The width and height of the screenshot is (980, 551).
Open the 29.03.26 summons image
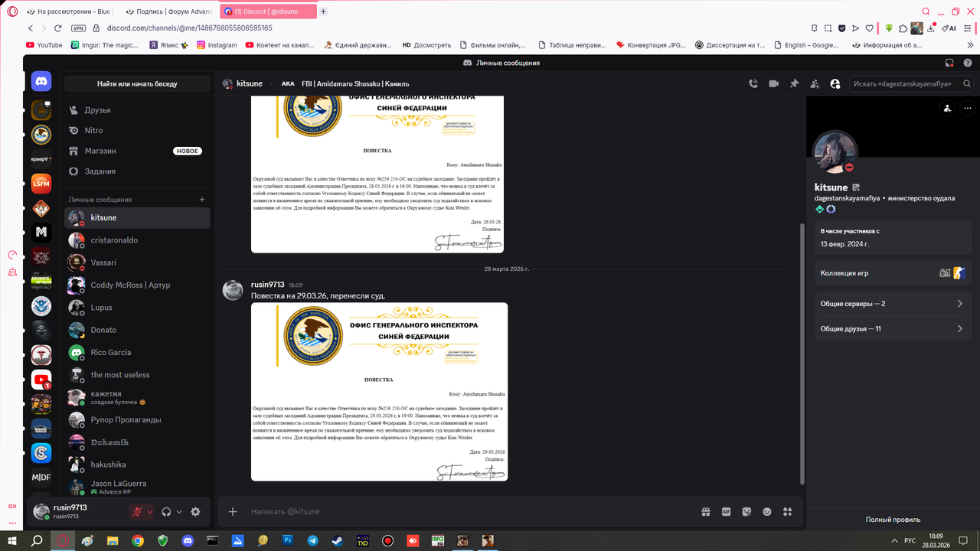pos(379,391)
